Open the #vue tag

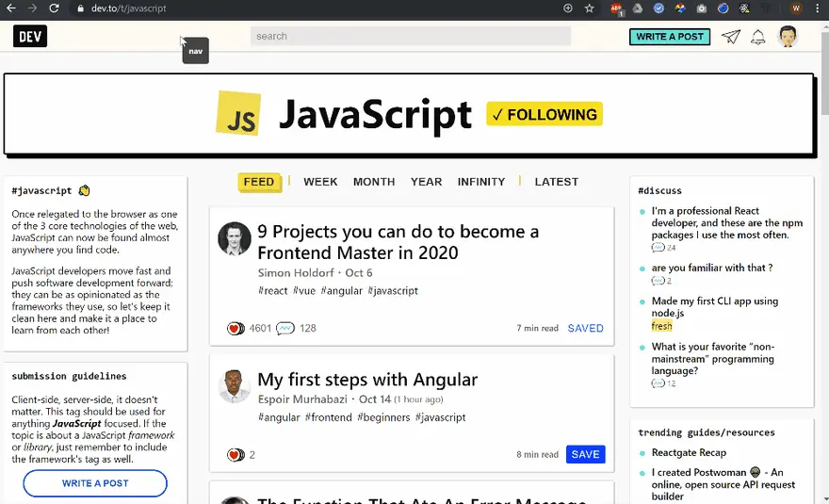[x=304, y=291]
